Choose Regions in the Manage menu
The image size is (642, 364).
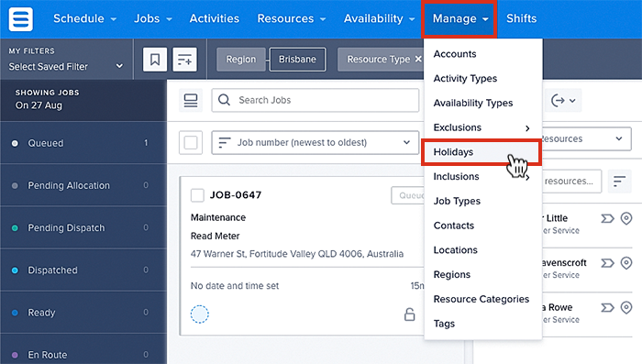tap(452, 275)
